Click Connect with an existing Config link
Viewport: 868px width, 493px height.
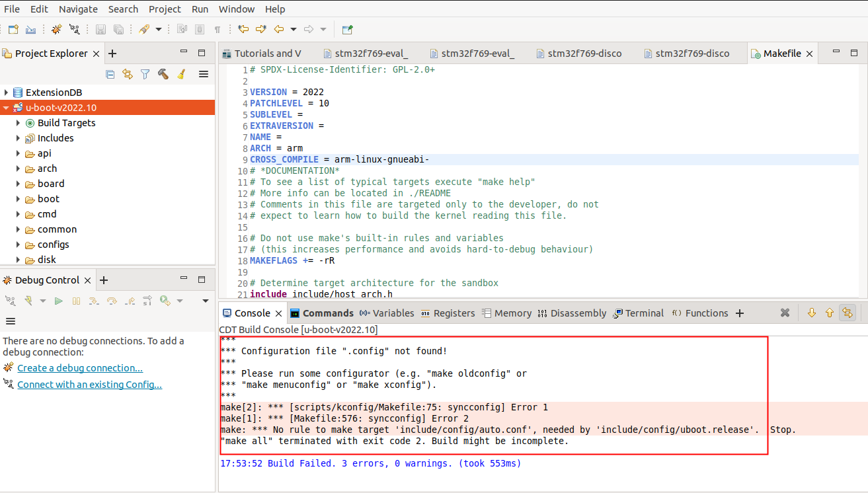pyautogui.click(x=89, y=385)
